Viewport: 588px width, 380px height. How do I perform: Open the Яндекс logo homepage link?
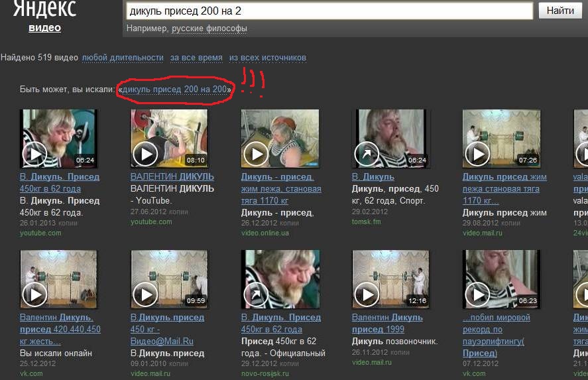44,9
